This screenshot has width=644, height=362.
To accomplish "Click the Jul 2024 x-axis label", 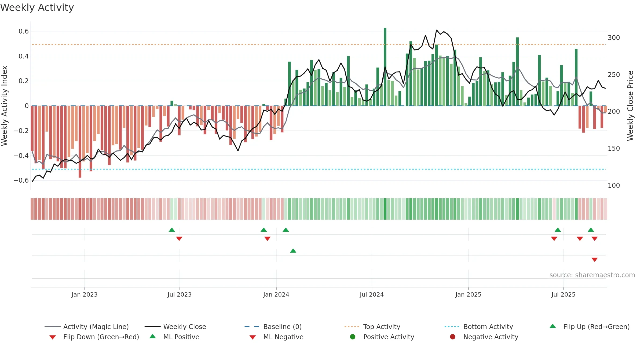I will tap(372, 294).
